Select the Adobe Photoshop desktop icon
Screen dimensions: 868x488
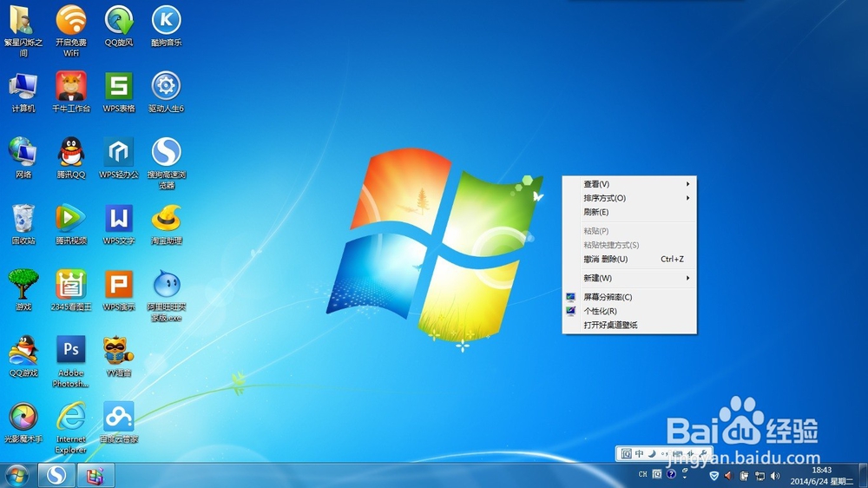coord(71,350)
